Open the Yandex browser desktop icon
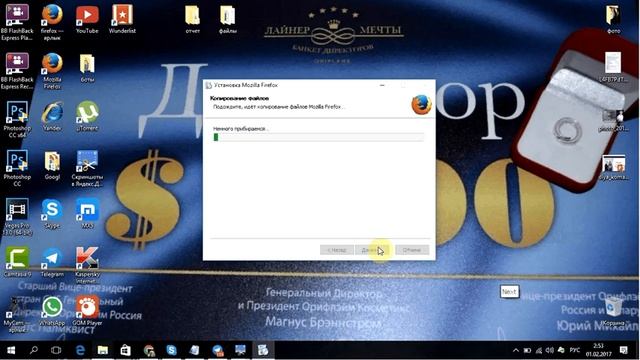 (x=52, y=116)
